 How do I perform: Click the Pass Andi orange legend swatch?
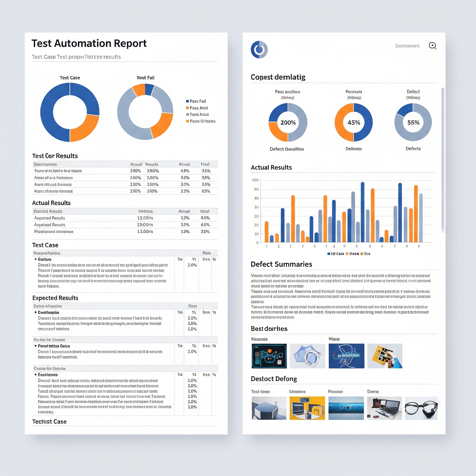[x=187, y=108]
